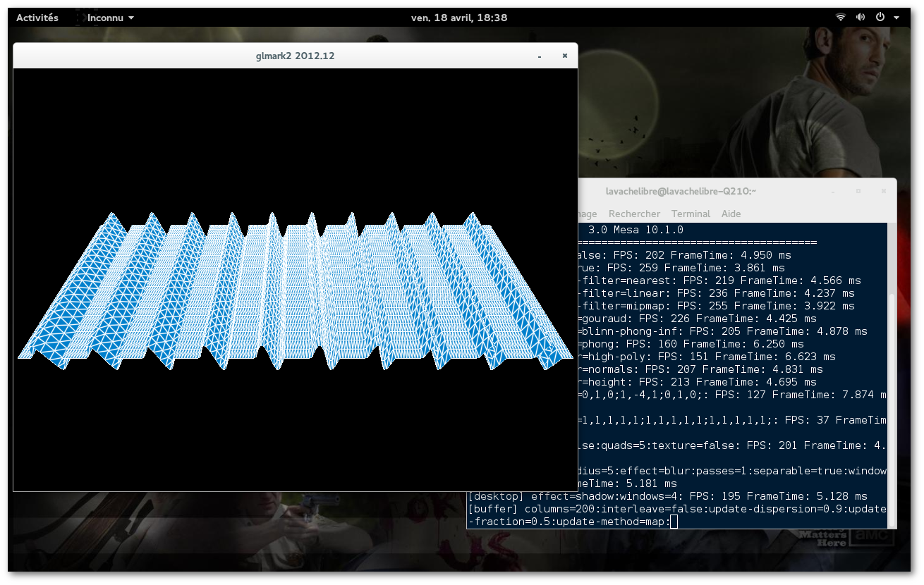Viewport: 924px width, 585px height.
Task: Minimize the glmark2 window
Action: tap(540, 56)
